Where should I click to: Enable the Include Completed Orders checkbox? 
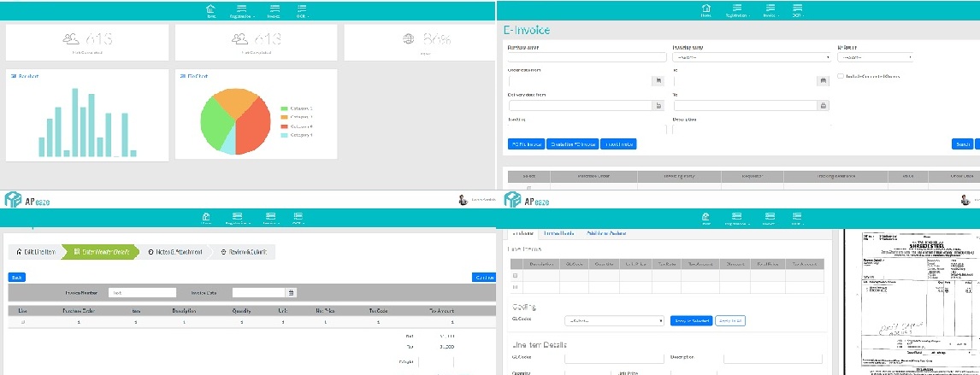[x=841, y=76]
